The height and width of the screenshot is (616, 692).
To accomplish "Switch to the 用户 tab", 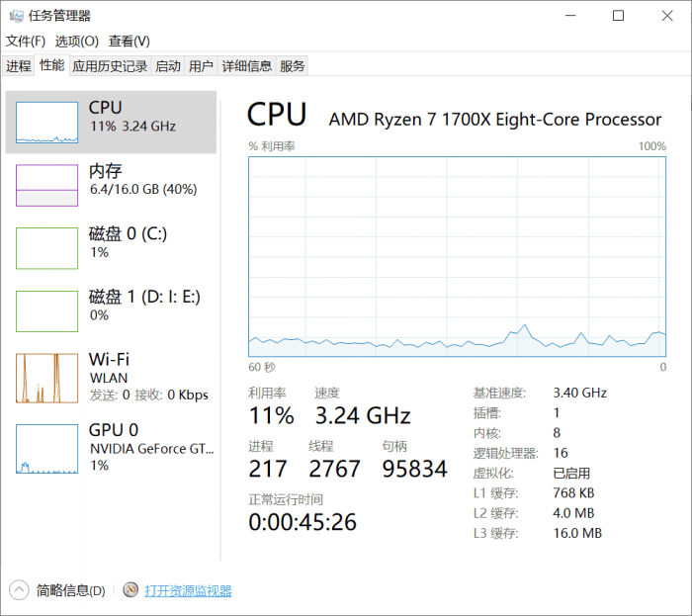I will coord(201,66).
